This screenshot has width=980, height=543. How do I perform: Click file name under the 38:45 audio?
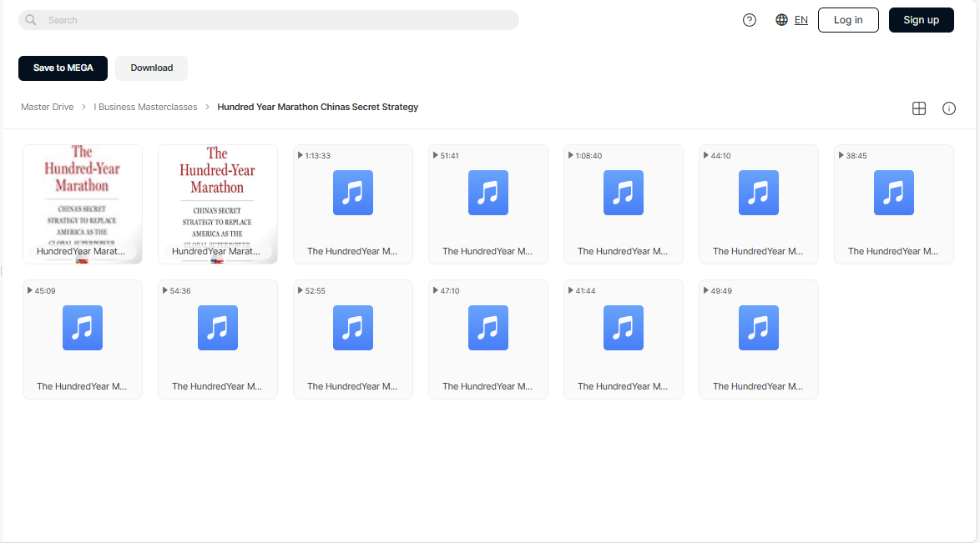[893, 251]
